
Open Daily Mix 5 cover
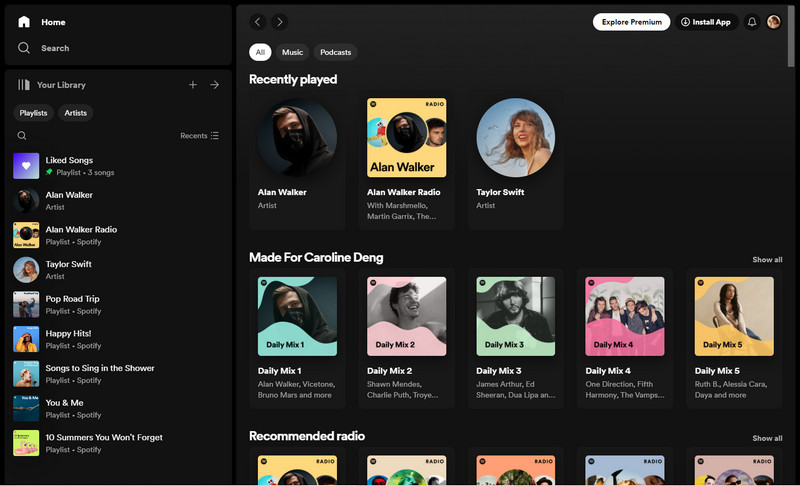(x=734, y=316)
